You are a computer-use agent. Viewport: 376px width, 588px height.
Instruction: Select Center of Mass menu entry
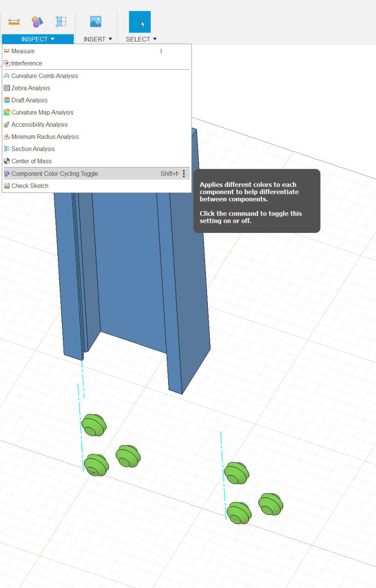pyautogui.click(x=97, y=161)
